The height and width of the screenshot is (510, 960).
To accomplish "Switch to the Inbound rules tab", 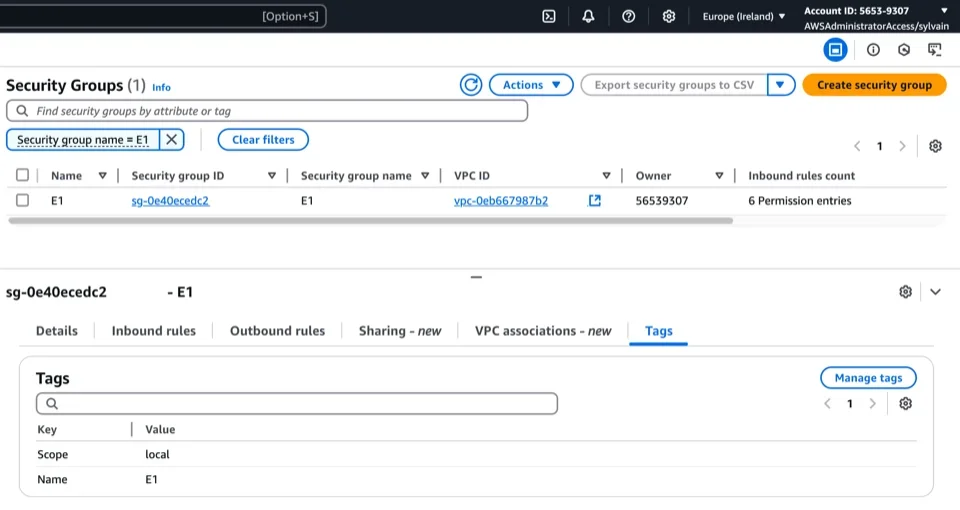I will click(x=153, y=331).
